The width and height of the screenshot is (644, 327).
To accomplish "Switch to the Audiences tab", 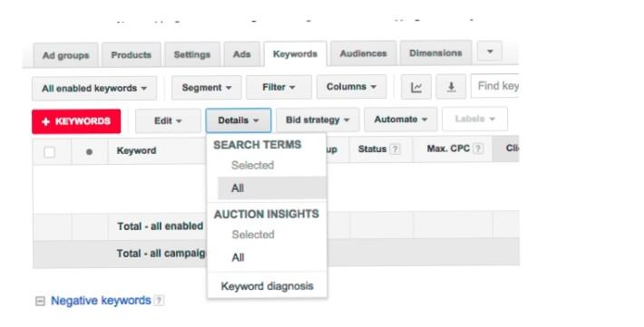I will click(363, 53).
